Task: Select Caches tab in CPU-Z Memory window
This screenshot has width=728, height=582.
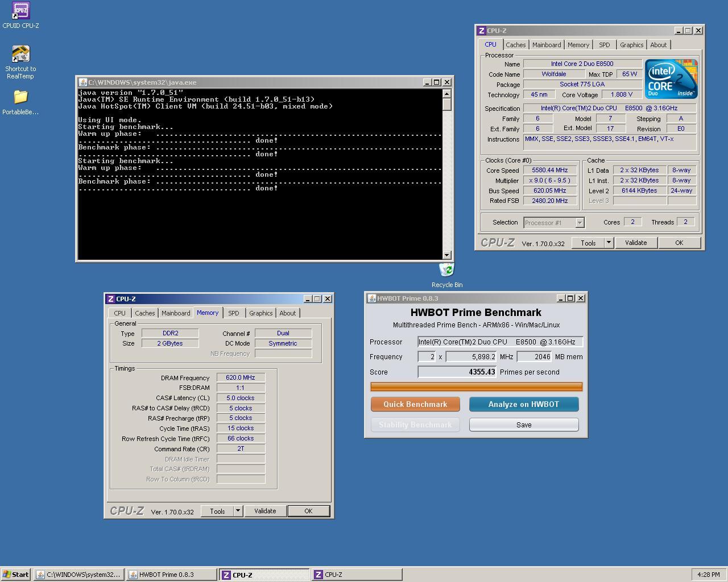Action: tap(145, 313)
